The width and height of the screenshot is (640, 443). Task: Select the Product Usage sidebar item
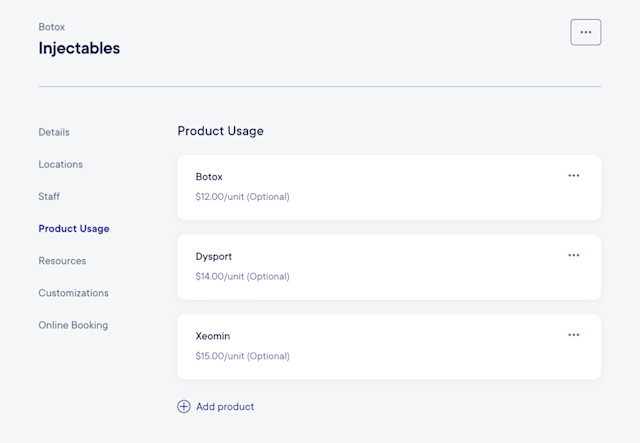(x=74, y=229)
